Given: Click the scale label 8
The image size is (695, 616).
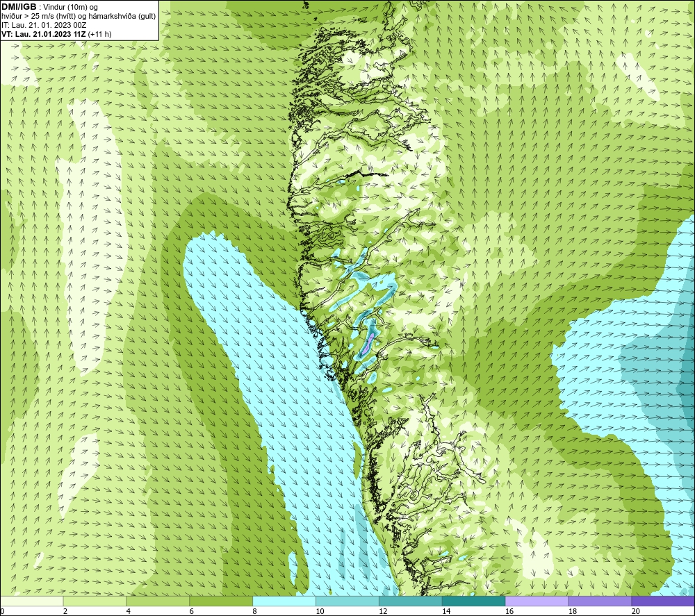Looking at the screenshot, I should pyautogui.click(x=255, y=611).
